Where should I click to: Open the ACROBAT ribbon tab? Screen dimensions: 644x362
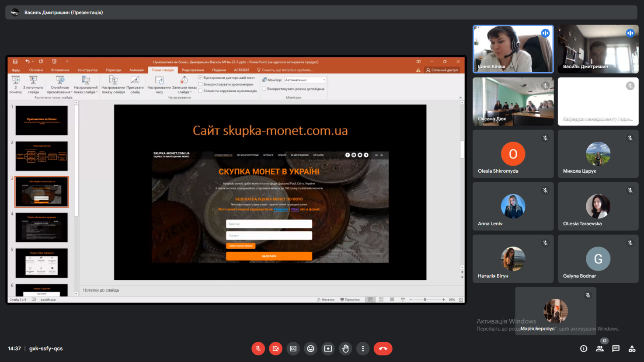pos(241,70)
